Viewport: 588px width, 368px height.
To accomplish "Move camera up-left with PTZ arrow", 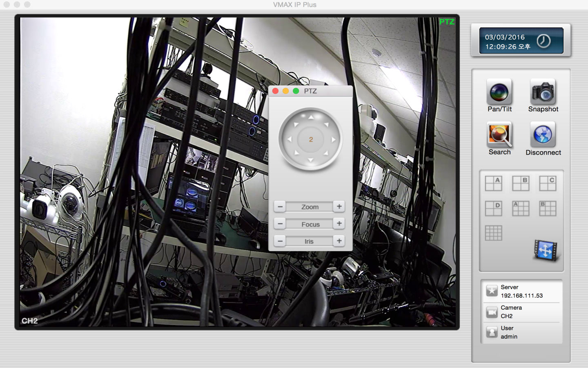I will click(x=296, y=124).
